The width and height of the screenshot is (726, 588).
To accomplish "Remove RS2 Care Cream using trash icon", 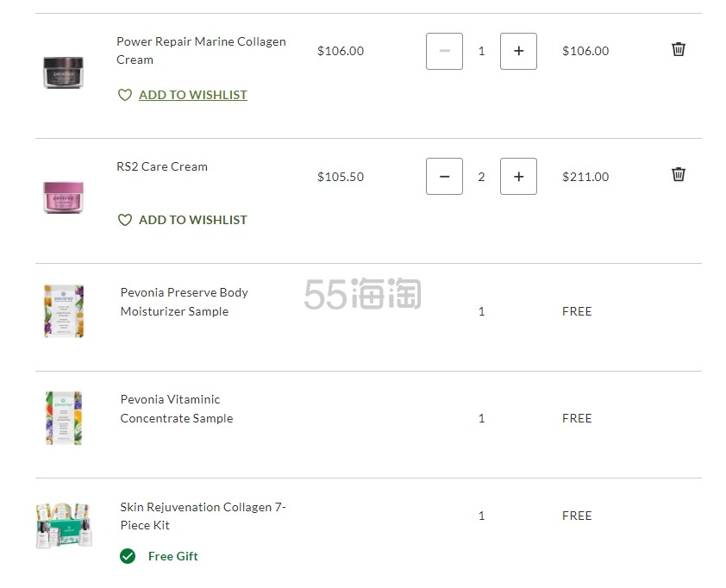I will click(x=679, y=174).
